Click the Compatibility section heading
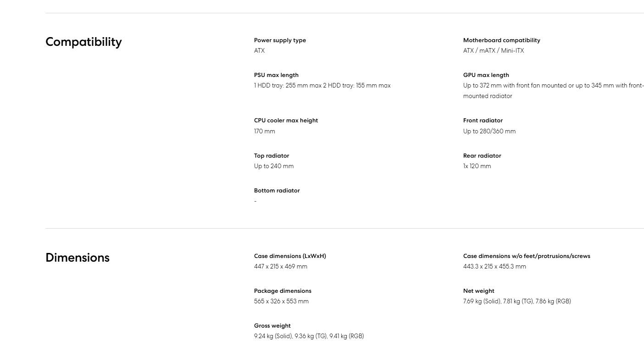 click(83, 42)
